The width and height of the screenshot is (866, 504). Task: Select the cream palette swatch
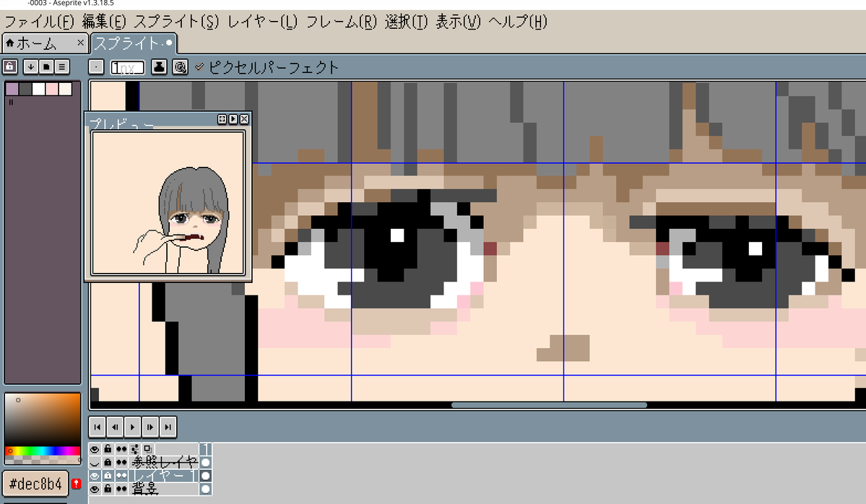click(x=65, y=89)
